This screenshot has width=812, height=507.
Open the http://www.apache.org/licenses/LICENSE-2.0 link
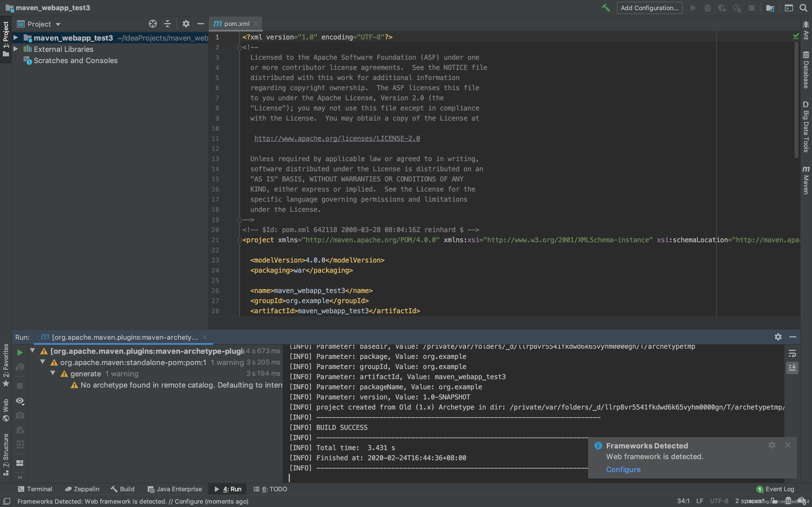337,138
